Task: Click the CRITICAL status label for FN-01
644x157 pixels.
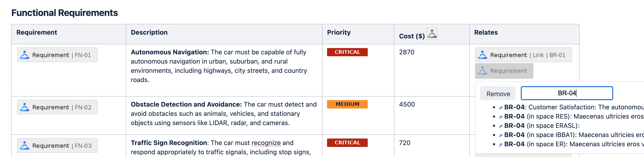Action: pyautogui.click(x=347, y=52)
